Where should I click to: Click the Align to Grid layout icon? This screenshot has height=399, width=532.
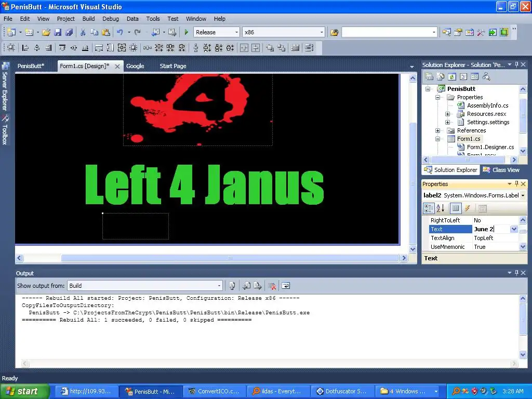click(11, 48)
